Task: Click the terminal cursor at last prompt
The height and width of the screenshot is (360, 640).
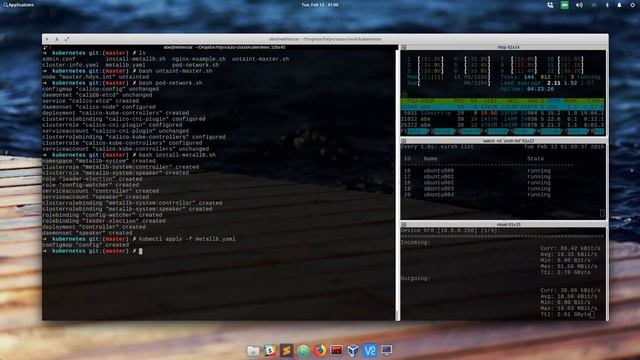Action: [141, 251]
